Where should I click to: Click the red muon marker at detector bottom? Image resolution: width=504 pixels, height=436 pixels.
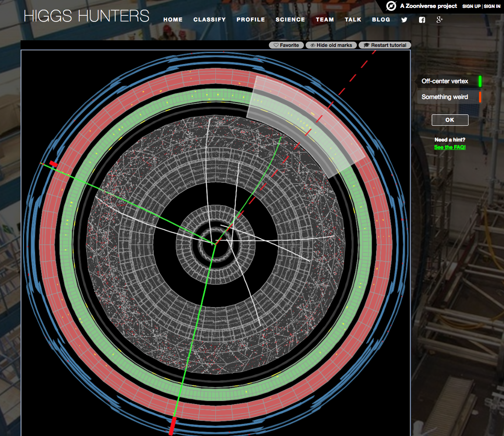(173, 426)
